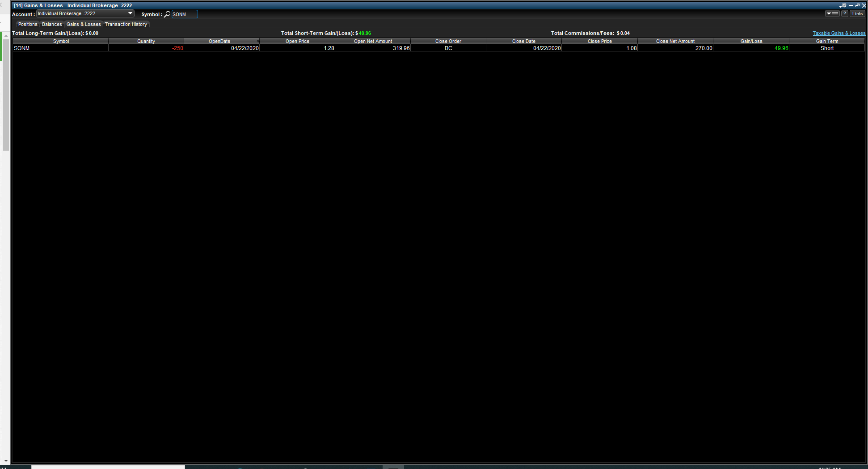Restore the Gains & Losses window
The image size is (868, 469).
click(857, 6)
